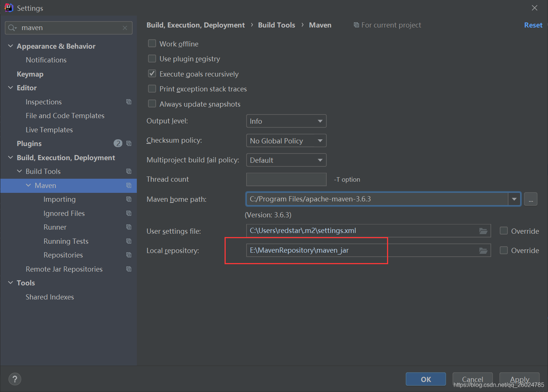Click the Cancel button
Screen dimensions: 548x392
coord(473,379)
